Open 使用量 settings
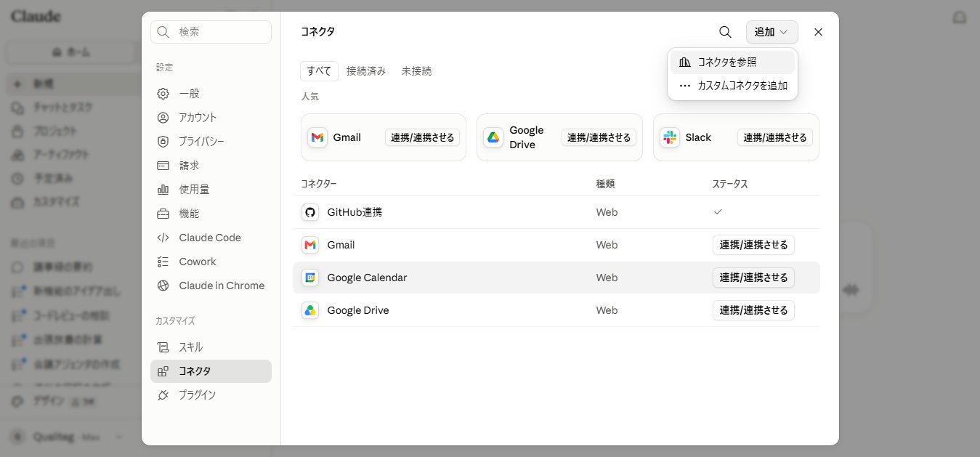The image size is (980, 457). 211,190
